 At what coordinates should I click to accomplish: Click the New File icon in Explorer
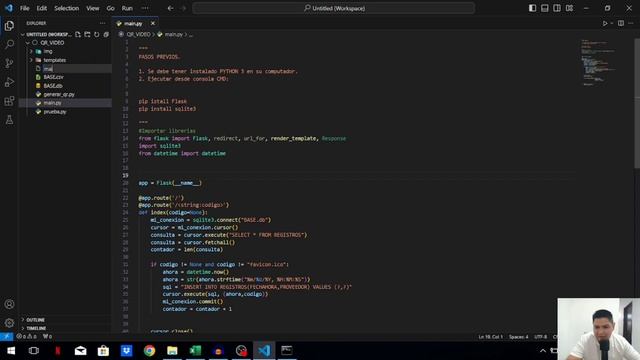78,35
